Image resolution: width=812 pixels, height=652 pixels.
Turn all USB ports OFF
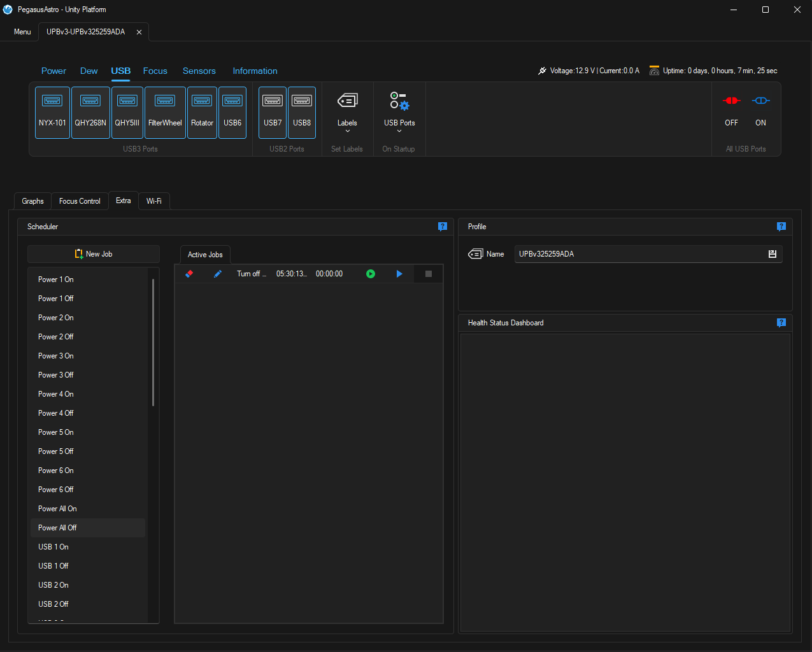pyautogui.click(x=731, y=111)
